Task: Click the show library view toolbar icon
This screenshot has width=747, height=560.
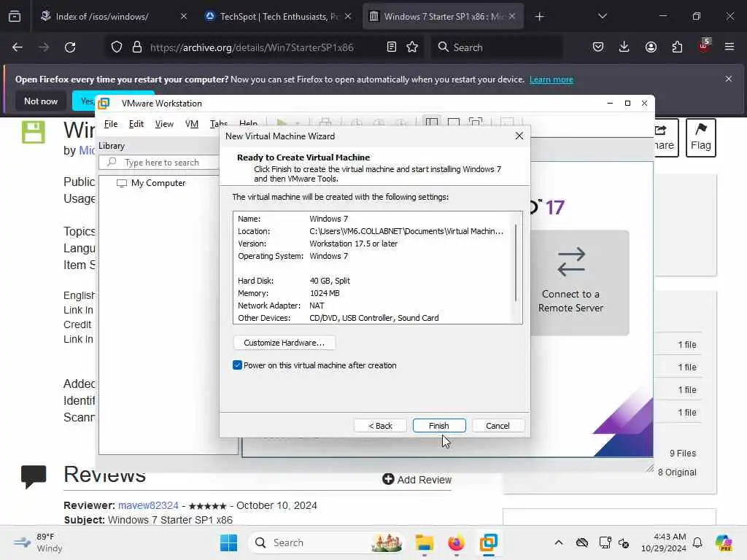Action: coord(432,122)
